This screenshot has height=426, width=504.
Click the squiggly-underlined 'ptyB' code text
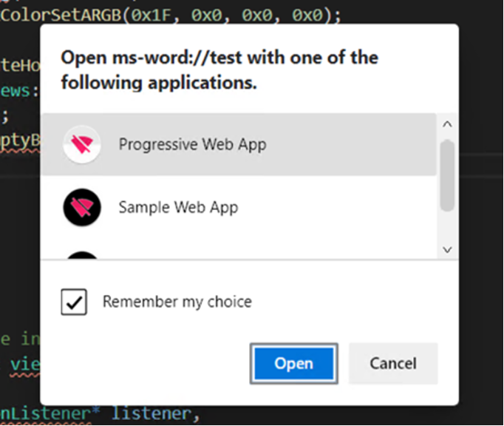[x=20, y=141]
